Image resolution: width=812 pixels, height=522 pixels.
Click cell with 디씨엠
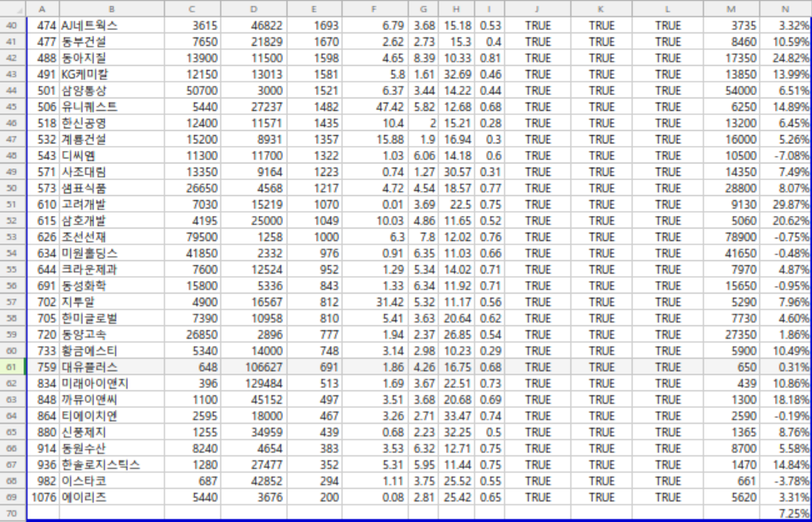[x=112, y=156]
